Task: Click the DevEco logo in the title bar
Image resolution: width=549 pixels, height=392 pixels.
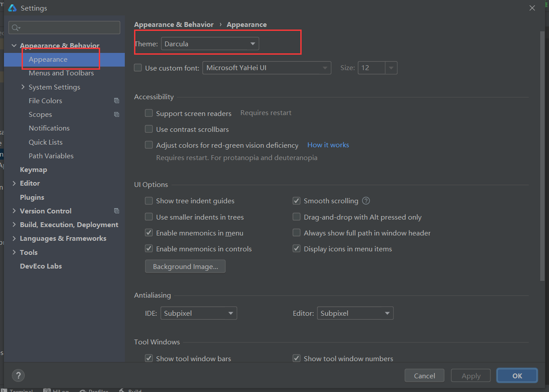Action: pyautogui.click(x=12, y=8)
